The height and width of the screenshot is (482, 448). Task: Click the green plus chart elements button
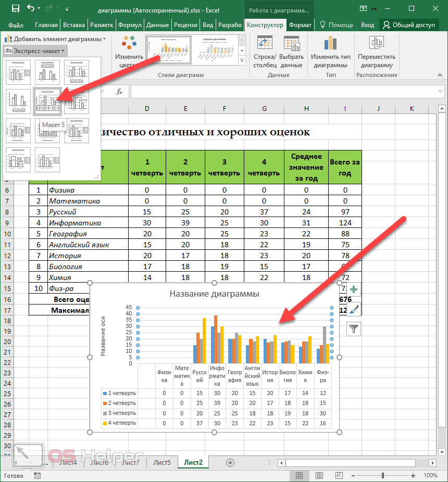(x=354, y=289)
